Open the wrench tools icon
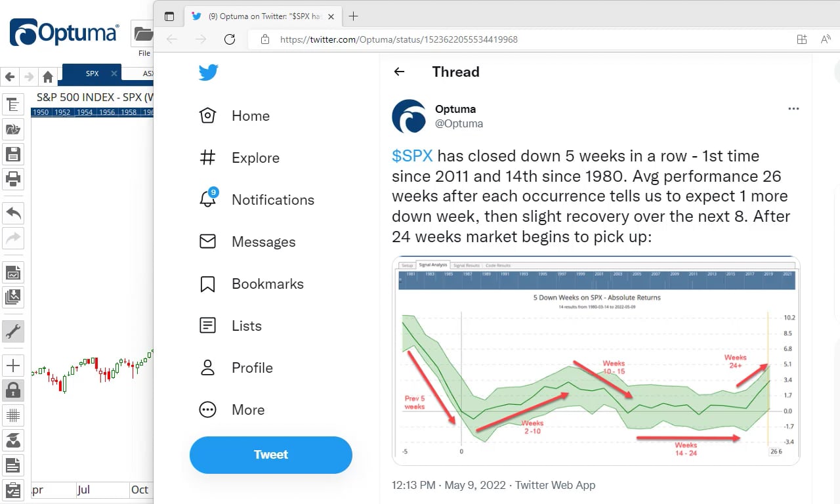The width and height of the screenshot is (840, 504). pyautogui.click(x=13, y=331)
